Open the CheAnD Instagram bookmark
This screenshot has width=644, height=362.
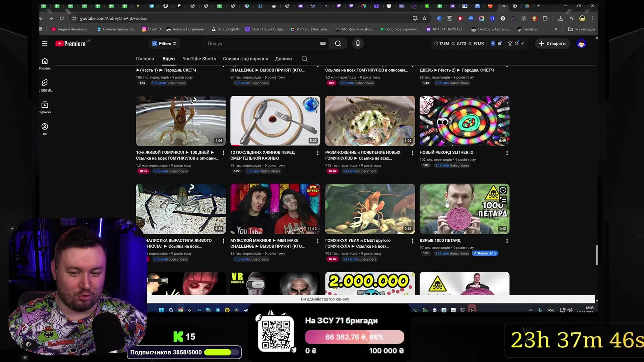pyautogui.click(x=151, y=29)
